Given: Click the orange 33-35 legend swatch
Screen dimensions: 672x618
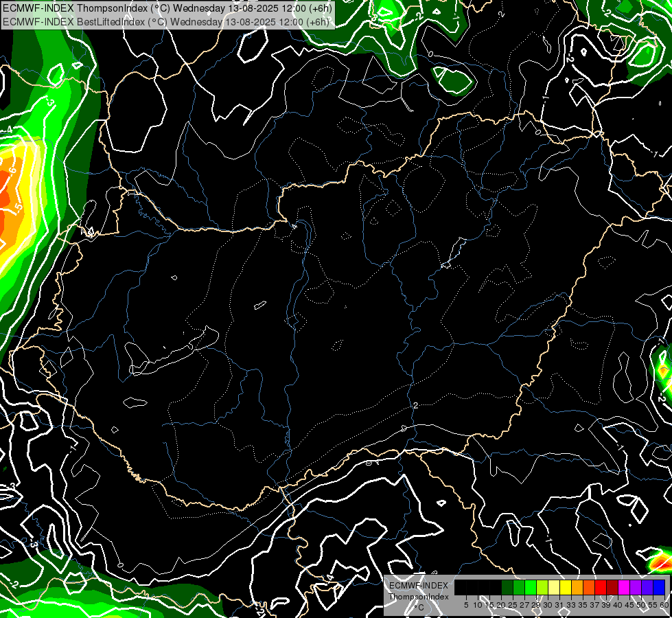Looking at the screenshot, I should [x=577, y=587].
